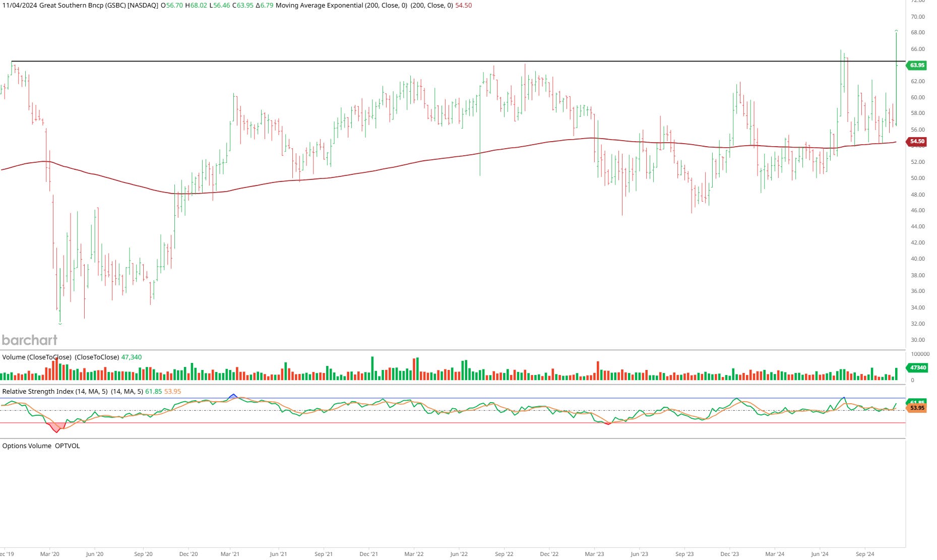Click the Mar '23 date axis label
937x560 pixels.
(594, 554)
